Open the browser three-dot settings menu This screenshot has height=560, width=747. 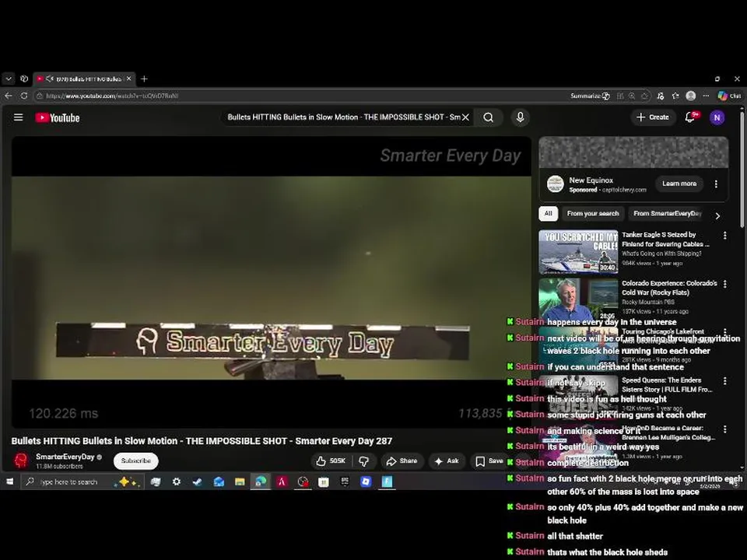[x=706, y=96]
